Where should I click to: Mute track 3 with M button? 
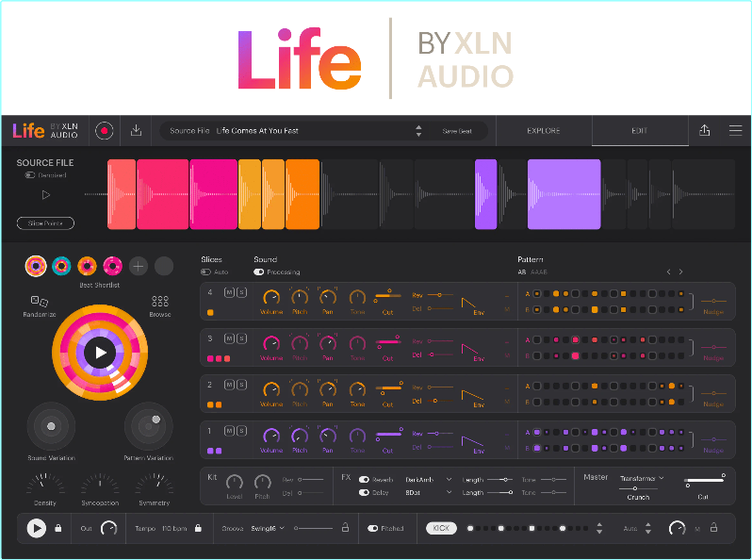click(x=229, y=338)
